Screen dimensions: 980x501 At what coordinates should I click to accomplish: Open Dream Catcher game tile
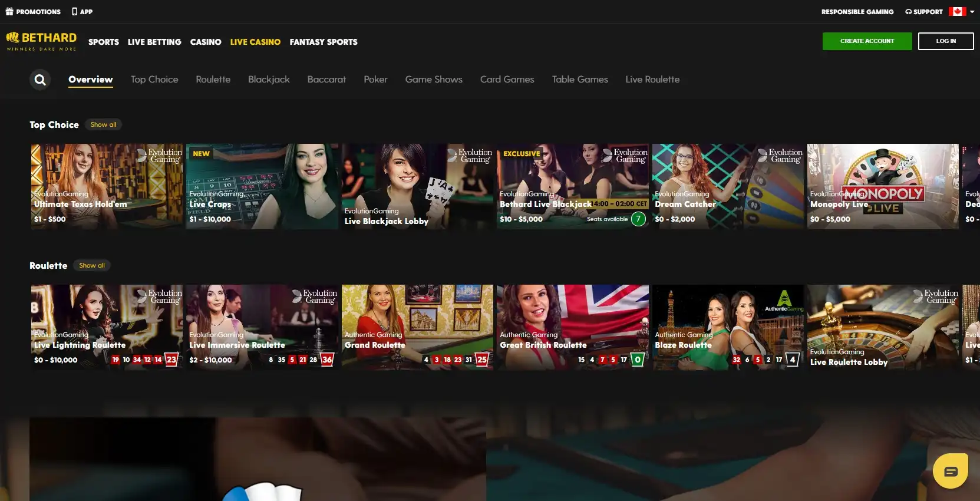727,186
